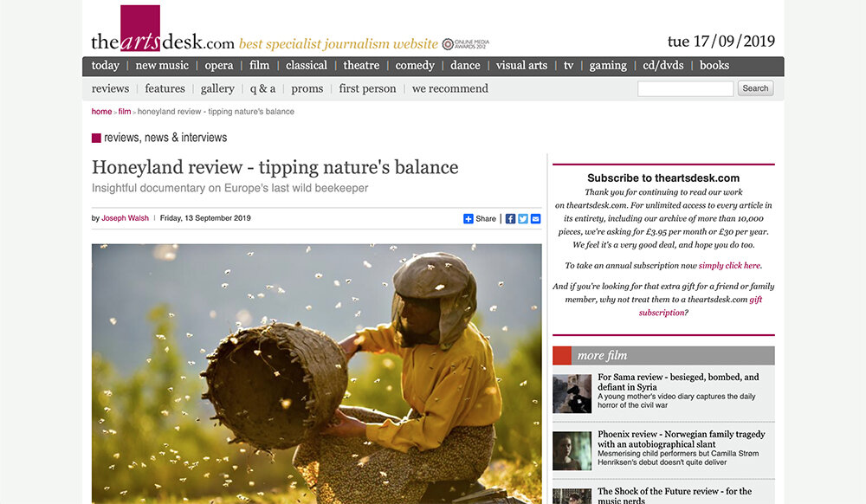Click the film breadcrumb link
Screen dimensions: 866x504
(124, 112)
